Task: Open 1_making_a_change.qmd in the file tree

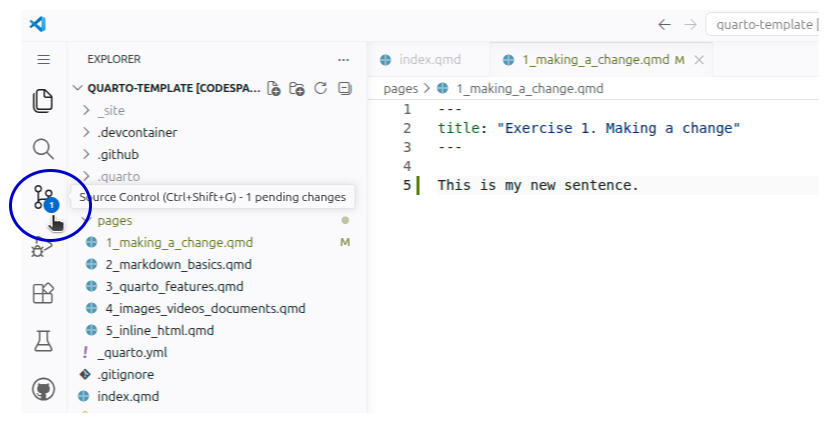Action: point(179,242)
